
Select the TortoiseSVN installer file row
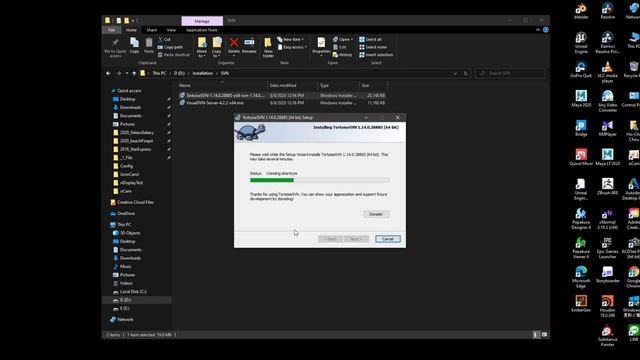coord(282,95)
